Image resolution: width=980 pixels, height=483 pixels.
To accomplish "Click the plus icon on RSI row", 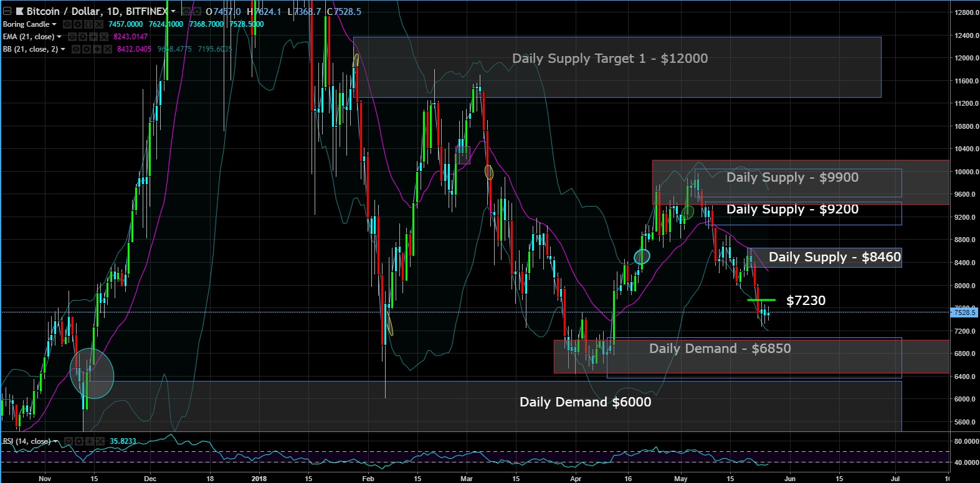I will click(89, 441).
